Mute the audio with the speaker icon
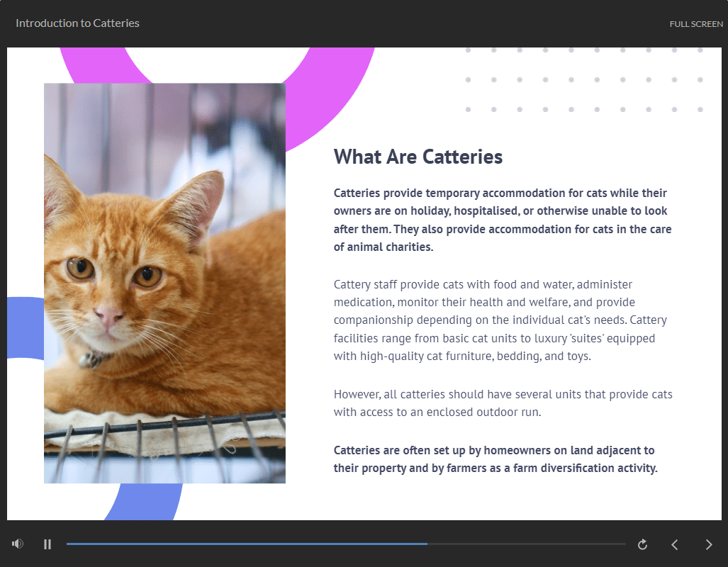Viewport: 728px width, 567px height. [x=18, y=544]
